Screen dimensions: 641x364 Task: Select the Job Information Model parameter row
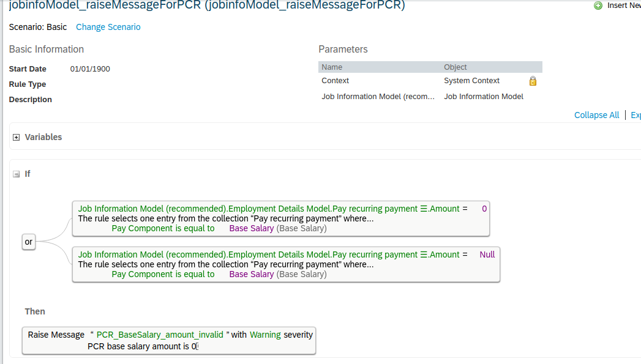pyautogui.click(x=430, y=97)
